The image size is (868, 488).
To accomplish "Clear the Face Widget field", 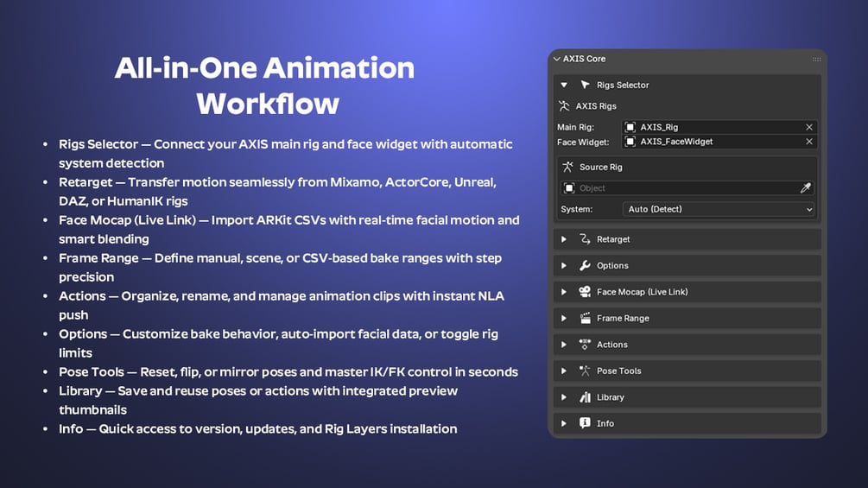I will 808,142.
